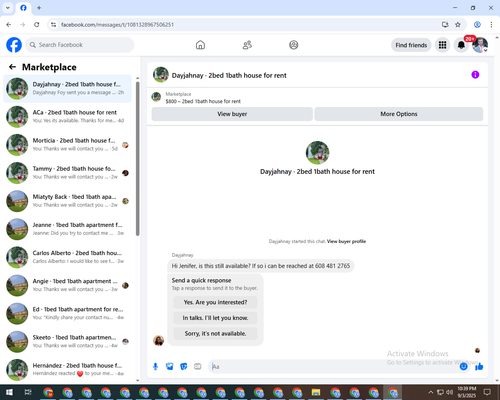Click the Find friends button
This screenshot has height=400, width=500.
(411, 45)
